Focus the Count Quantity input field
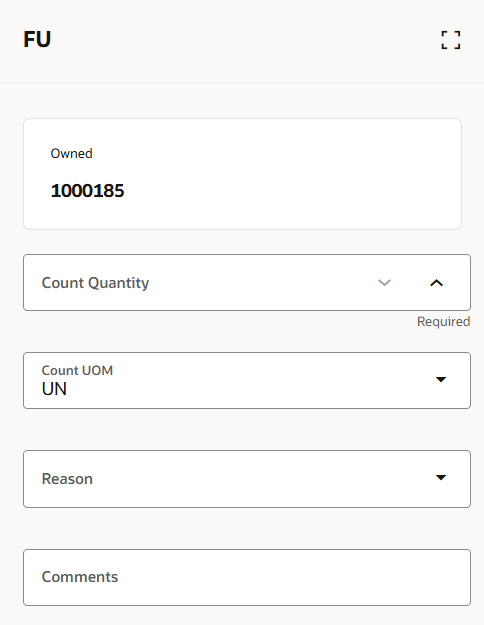Viewport: 484px width, 625px height. point(199,283)
